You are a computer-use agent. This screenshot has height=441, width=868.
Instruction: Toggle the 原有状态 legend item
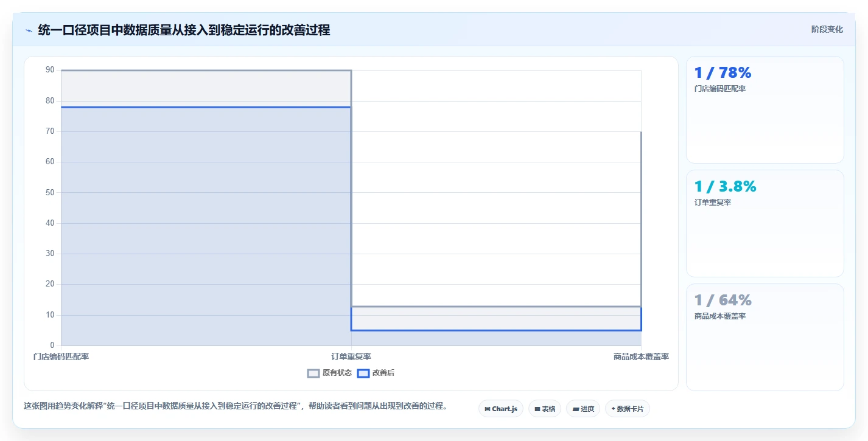[329, 373]
